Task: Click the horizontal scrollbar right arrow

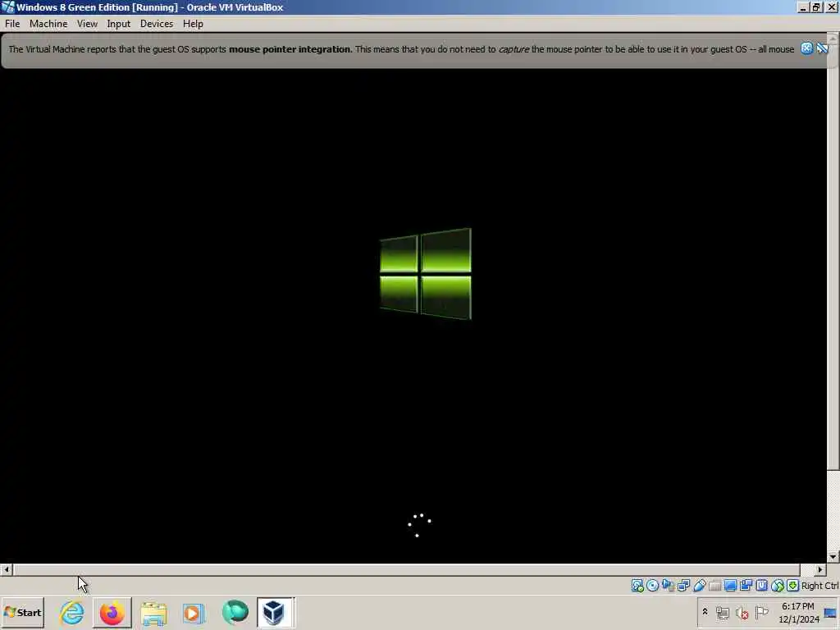Action: (x=819, y=569)
